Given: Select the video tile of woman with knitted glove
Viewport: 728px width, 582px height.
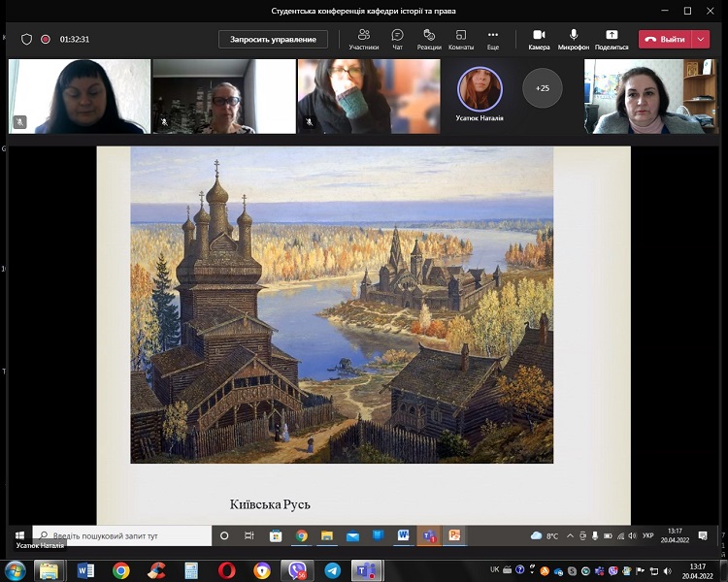Looking at the screenshot, I should click(x=369, y=96).
